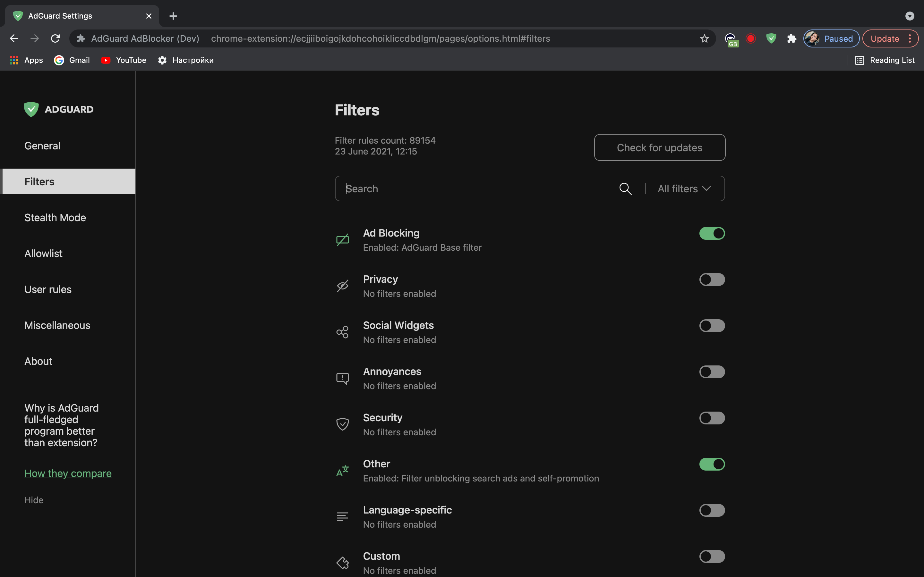Image resolution: width=924 pixels, height=577 pixels.
Task: Click the search input field in Filters
Action: pyautogui.click(x=479, y=188)
